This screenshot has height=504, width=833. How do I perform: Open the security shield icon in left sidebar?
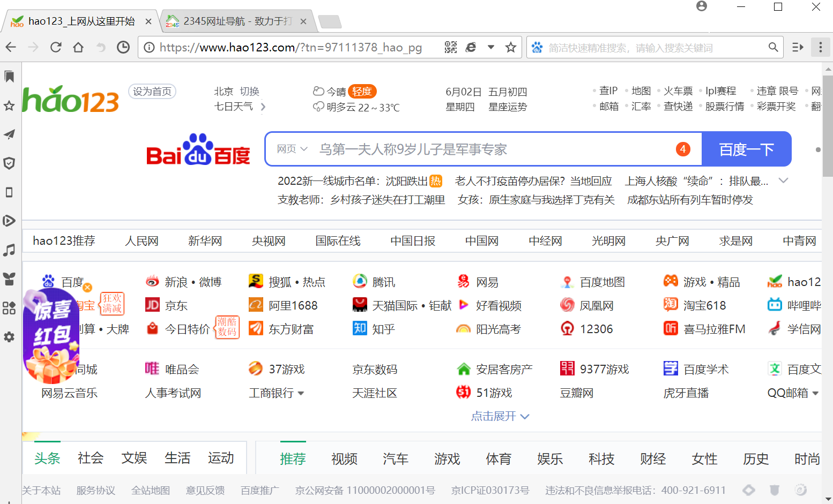(9, 163)
